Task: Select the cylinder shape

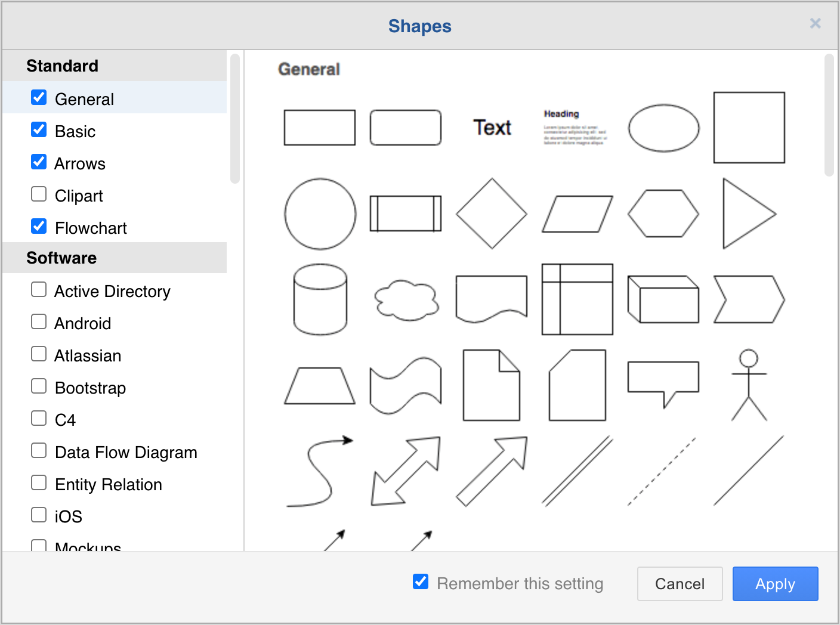Action: (320, 300)
